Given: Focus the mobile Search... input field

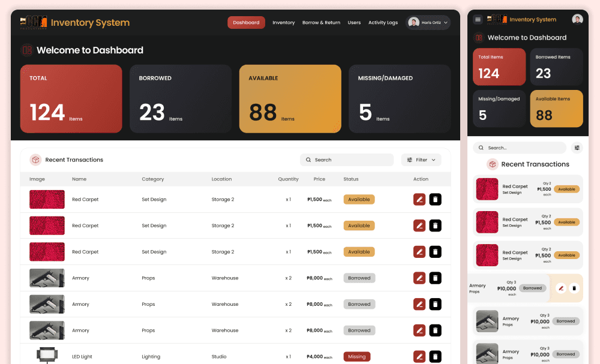Looking at the screenshot, I should (520, 148).
